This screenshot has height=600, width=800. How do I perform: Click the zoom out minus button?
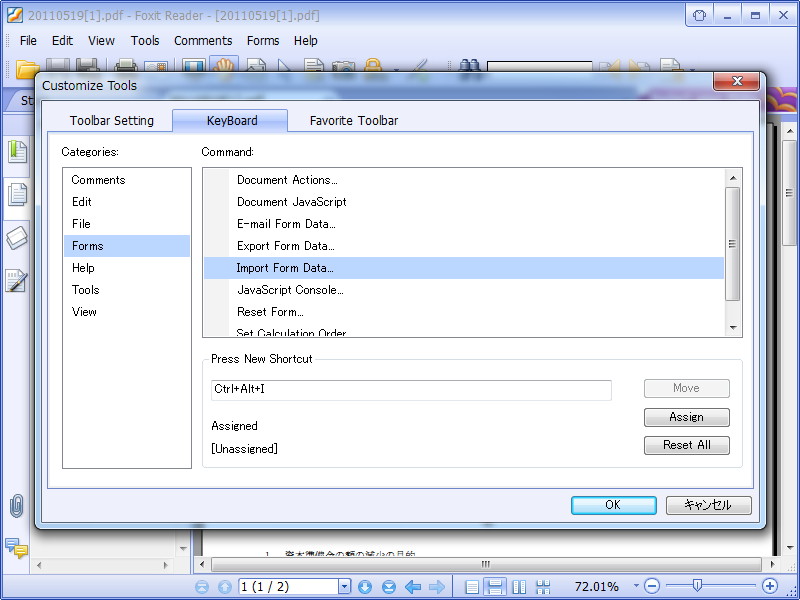tap(652, 586)
